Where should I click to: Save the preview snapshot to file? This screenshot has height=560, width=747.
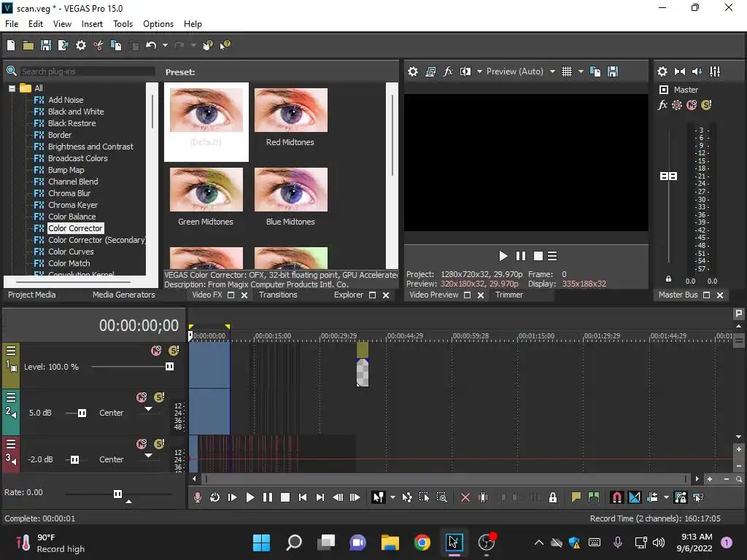pyautogui.click(x=613, y=71)
